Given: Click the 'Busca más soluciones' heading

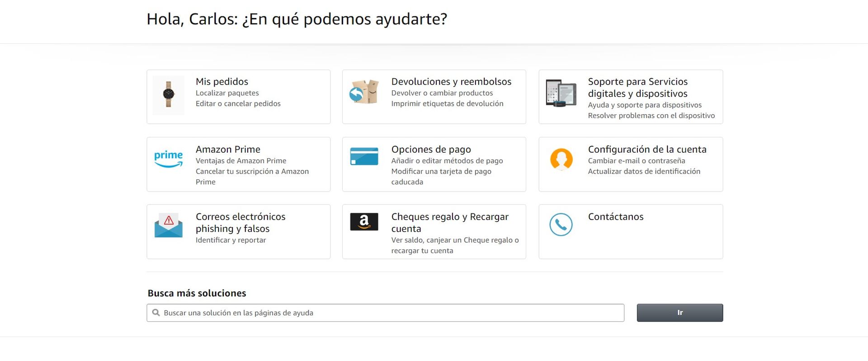Looking at the screenshot, I should pos(197,293).
